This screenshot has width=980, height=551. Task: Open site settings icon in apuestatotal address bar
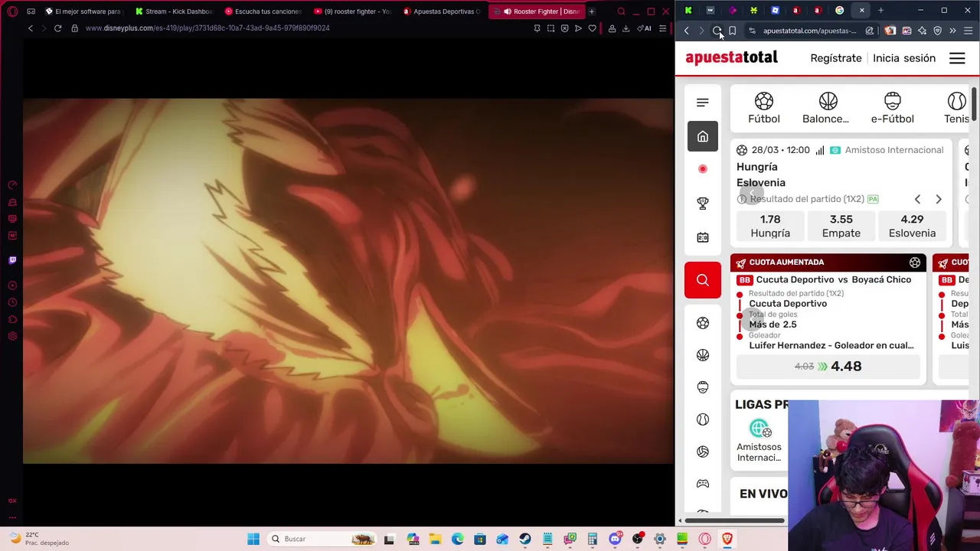pyautogui.click(x=752, y=31)
